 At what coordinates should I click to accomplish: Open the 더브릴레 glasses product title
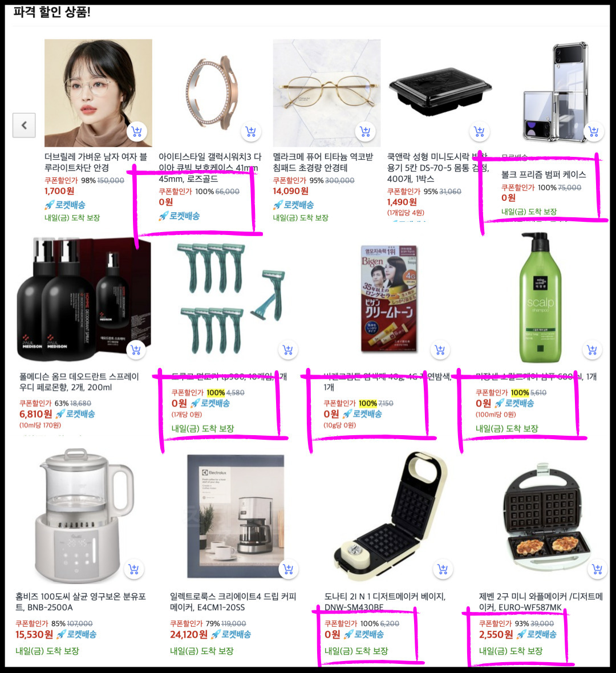tap(96, 162)
